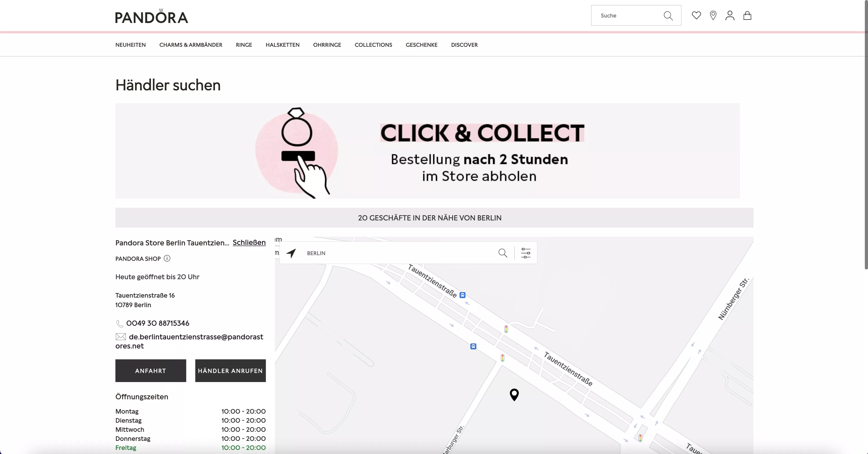The image size is (868, 454).
Task: Click the envelope email icon
Action: click(x=121, y=337)
